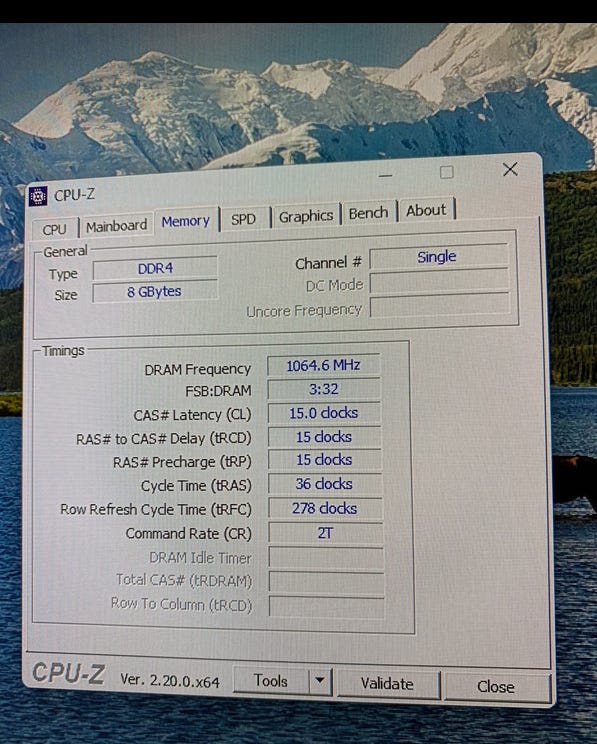Click the 36 clocks tRAS value
Screen dimensions: 597x744
click(325, 484)
